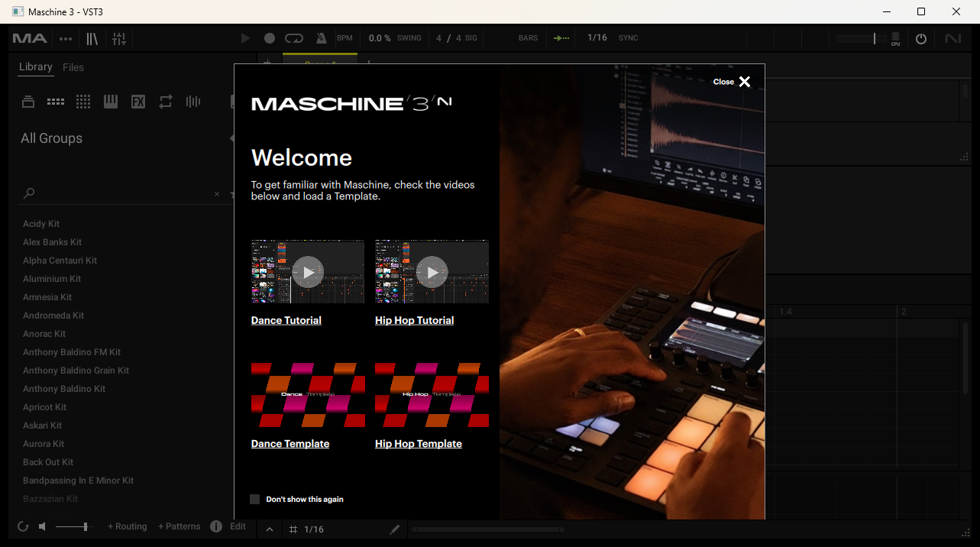Image resolution: width=980 pixels, height=547 pixels.
Task: Select Andromeda Kit
Action: [53, 316]
